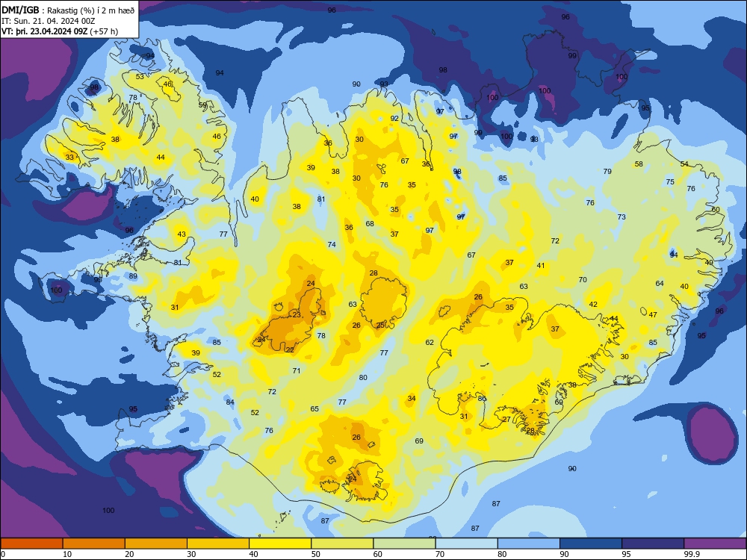Screen dimensions: 747x560
Task: Click the map value '71'
Action: pyautogui.click(x=297, y=370)
